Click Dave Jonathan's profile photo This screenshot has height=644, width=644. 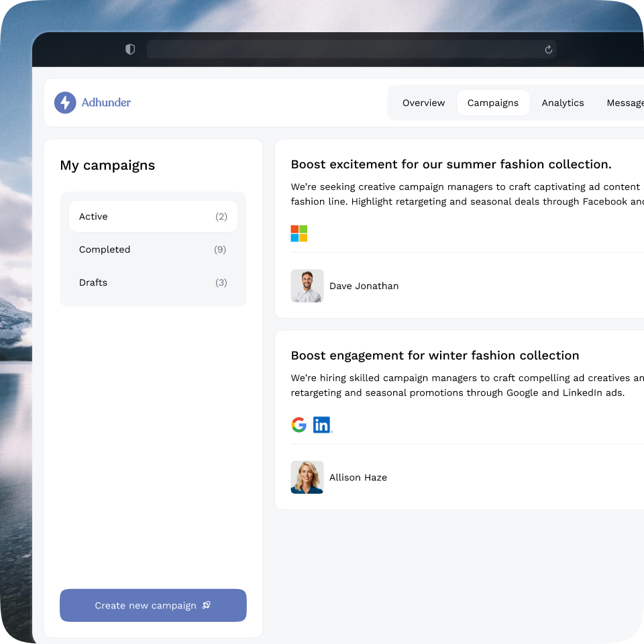tap(307, 286)
